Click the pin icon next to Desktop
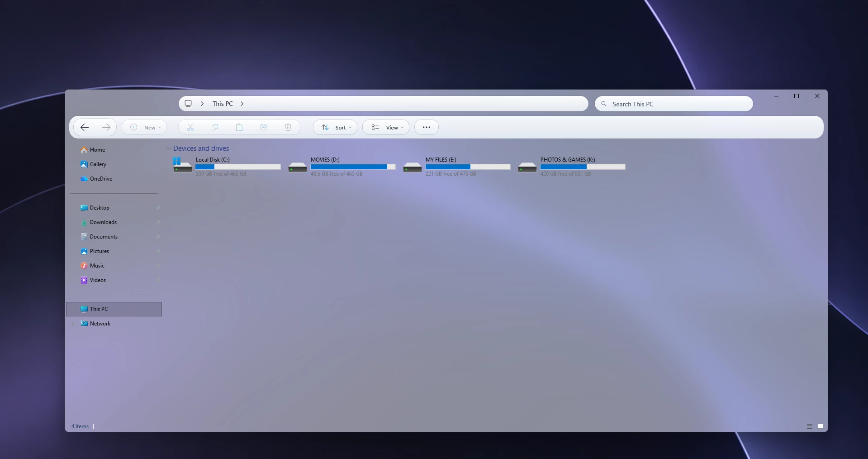 coord(158,208)
